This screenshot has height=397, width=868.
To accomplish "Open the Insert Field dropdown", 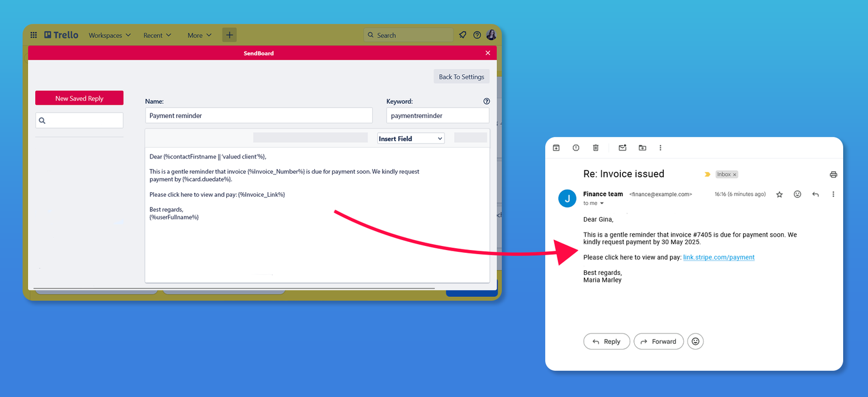I will tap(410, 138).
